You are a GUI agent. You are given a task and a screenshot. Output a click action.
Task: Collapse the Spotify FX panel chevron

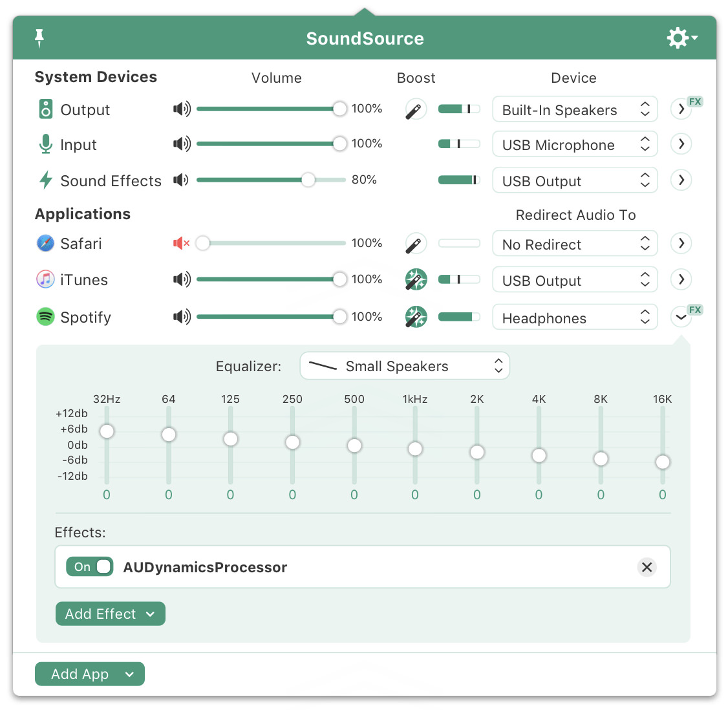pyautogui.click(x=681, y=317)
